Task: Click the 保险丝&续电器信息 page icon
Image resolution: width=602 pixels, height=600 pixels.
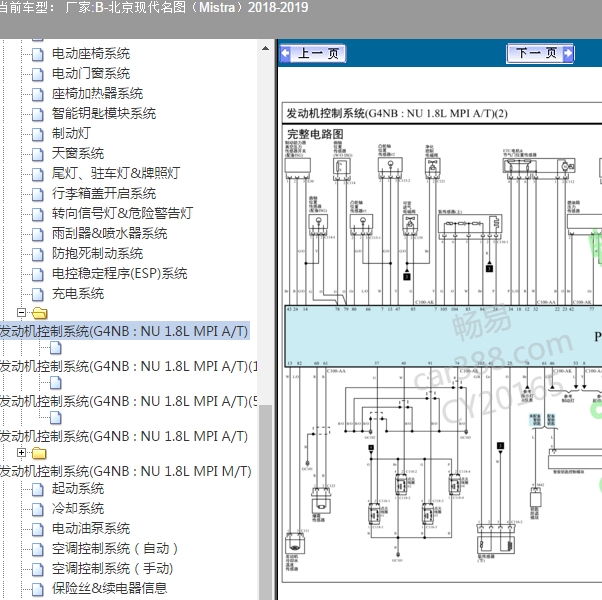Action: (38, 589)
